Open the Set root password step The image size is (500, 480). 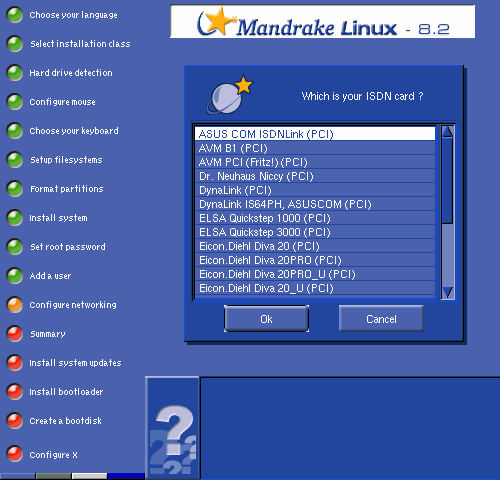pyautogui.click(x=68, y=247)
